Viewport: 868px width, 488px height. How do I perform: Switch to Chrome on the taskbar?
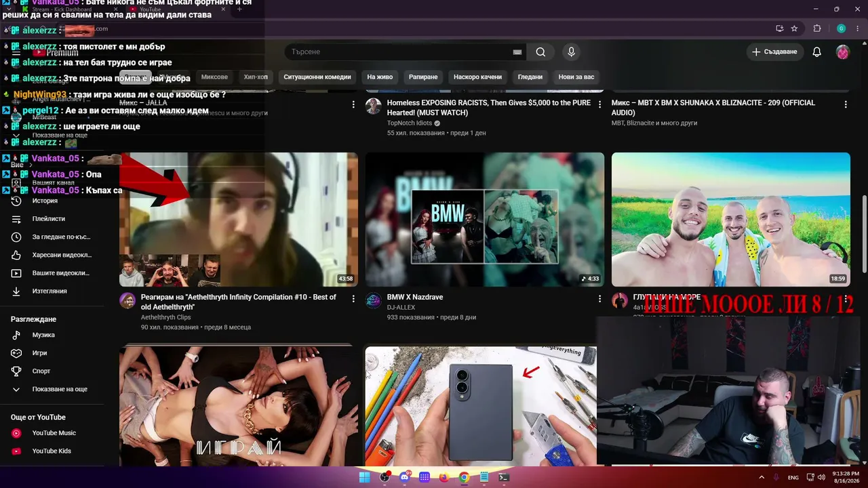464,477
